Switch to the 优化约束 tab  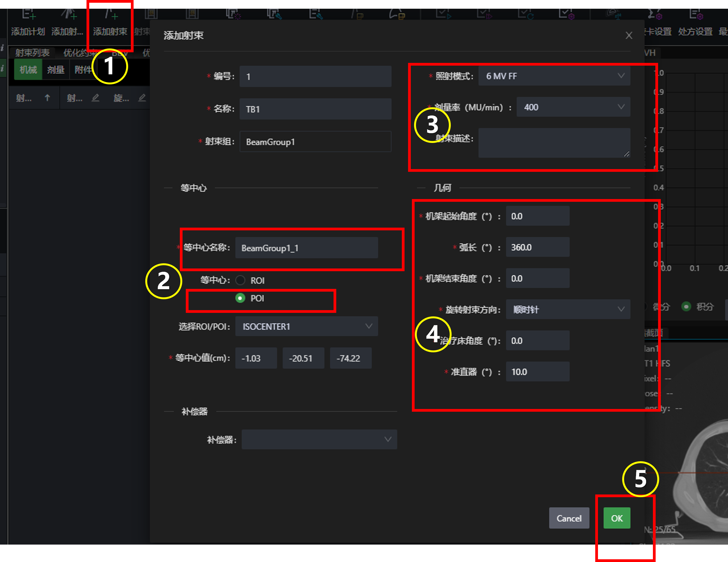pyautogui.click(x=80, y=53)
